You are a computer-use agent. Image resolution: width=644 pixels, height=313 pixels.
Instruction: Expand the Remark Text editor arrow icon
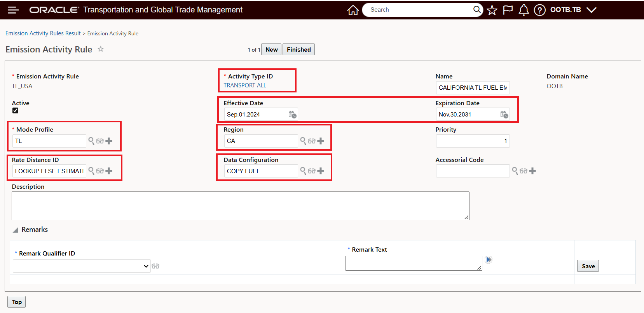[x=489, y=259]
